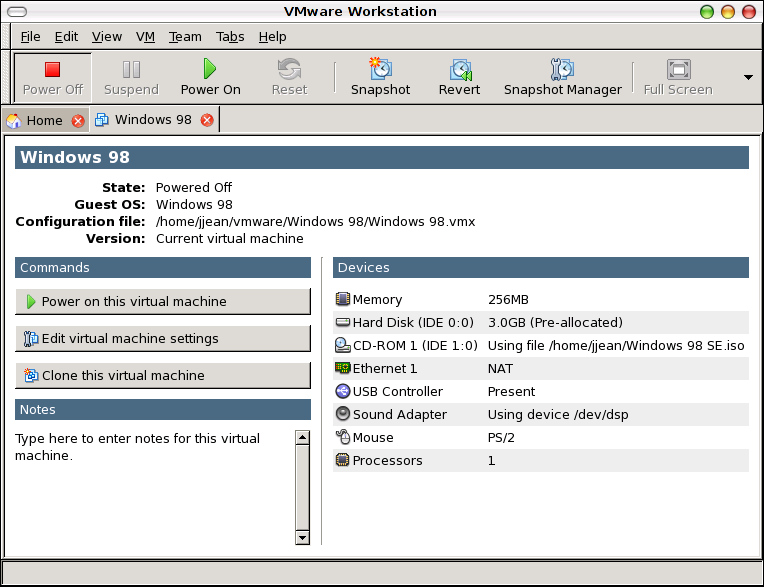Select the Hard Disk device icon

[x=343, y=322]
